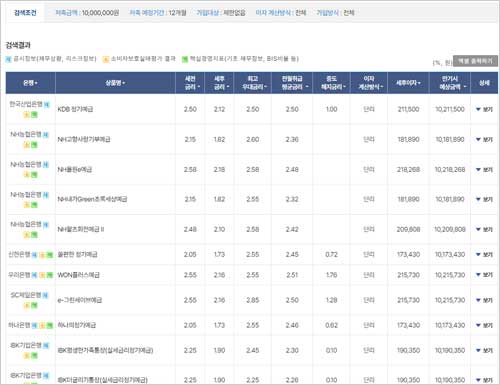The image size is (500, 385).
Task: Open green 핵심경영지표 icon beside 신한은행
Action: point(50,255)
